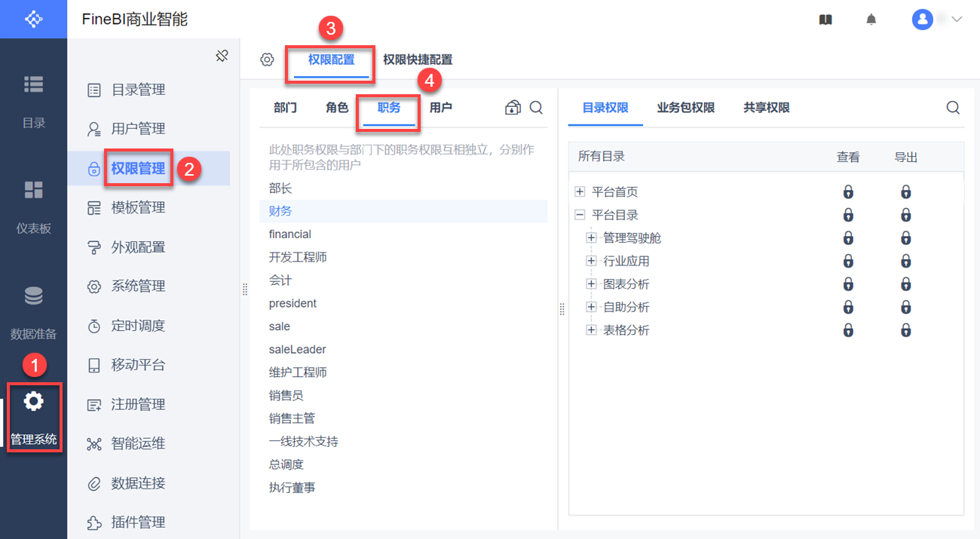This screenshot has width=980, height=539.
Task: Click the left panel resize handle
Action: click(x=245, y=289)
